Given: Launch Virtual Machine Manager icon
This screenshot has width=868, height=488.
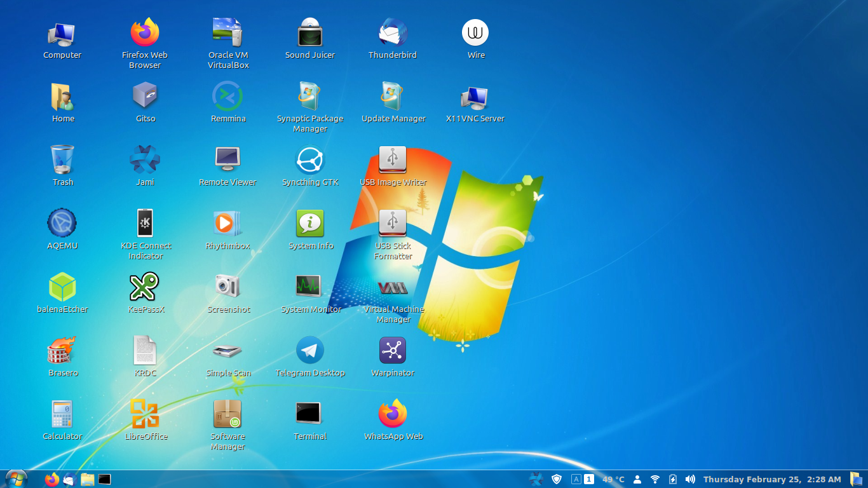Looking at the screenshot, I should [x=393, y=288].
